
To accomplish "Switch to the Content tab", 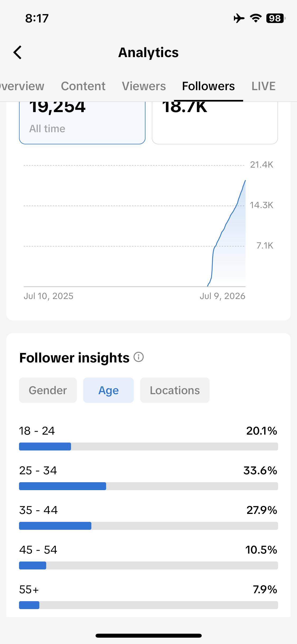I will point(83,86).
